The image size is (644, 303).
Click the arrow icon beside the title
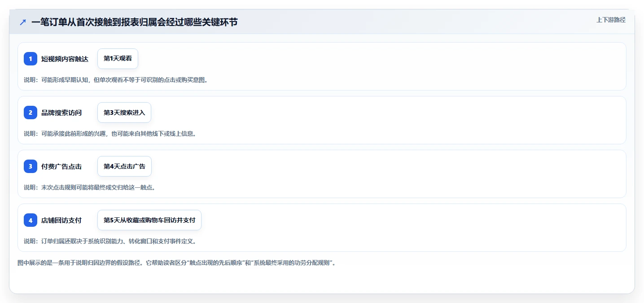tap(23, 22)
